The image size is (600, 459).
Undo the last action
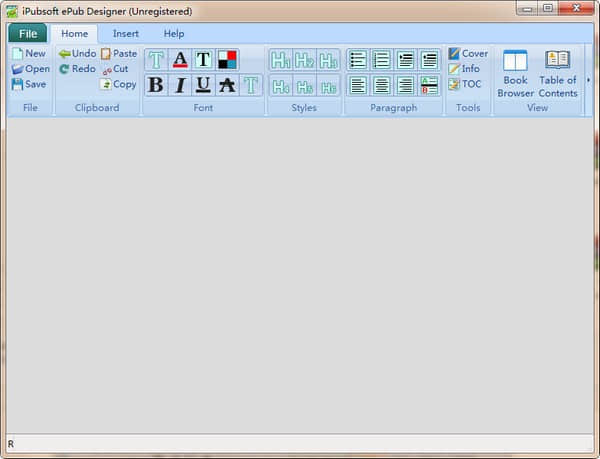[77, 54]
